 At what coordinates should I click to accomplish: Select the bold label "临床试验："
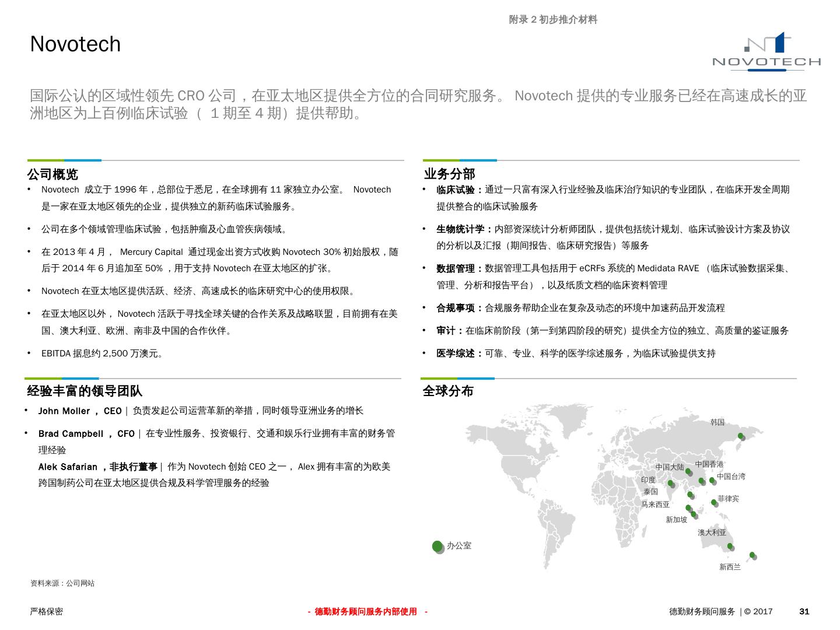pos(460,190)
